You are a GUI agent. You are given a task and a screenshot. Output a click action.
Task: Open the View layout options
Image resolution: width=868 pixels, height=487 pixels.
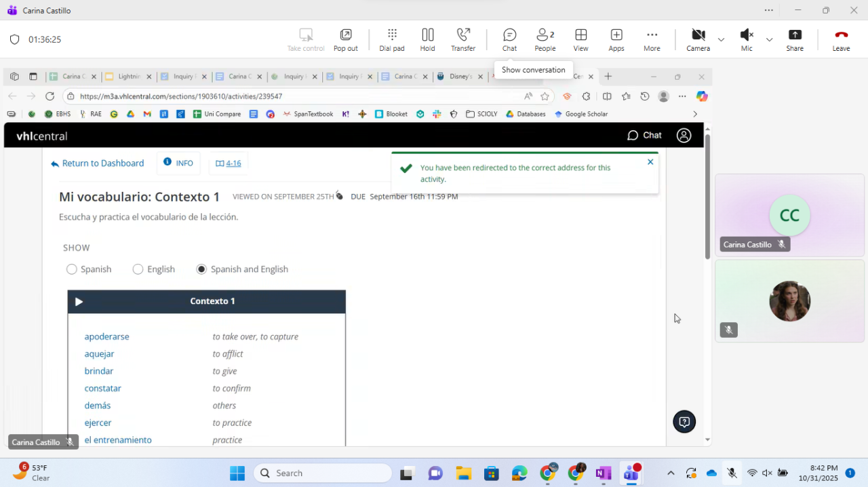[x=580, y=39]
